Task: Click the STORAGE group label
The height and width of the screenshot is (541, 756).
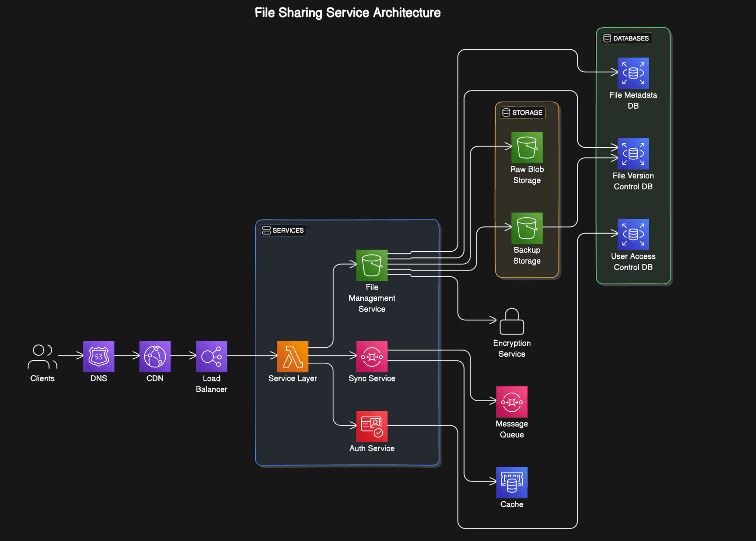Action: point(523,113)
